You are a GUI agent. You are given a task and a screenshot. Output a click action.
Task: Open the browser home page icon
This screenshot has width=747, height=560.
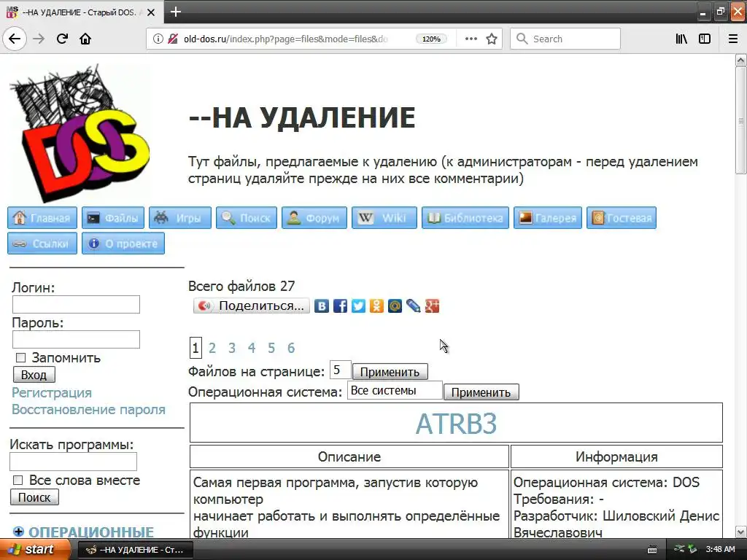pos(85,39)
